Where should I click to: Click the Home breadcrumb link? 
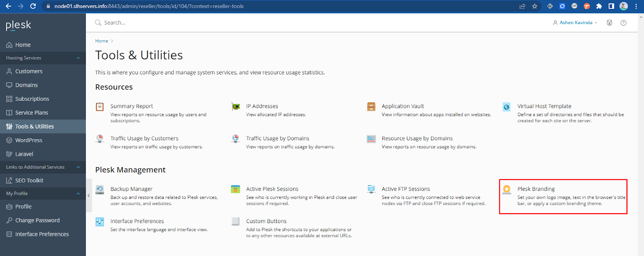coord(101,41)
